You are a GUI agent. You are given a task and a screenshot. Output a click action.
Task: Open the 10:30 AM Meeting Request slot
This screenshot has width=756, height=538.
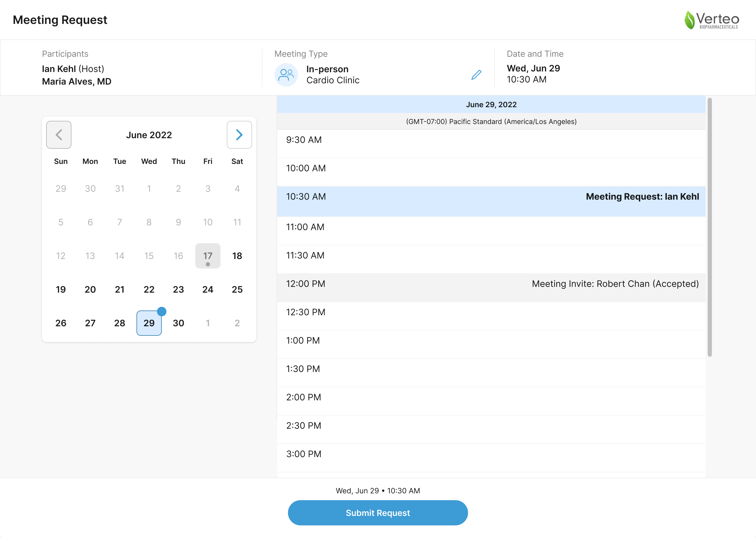(491, 201)
